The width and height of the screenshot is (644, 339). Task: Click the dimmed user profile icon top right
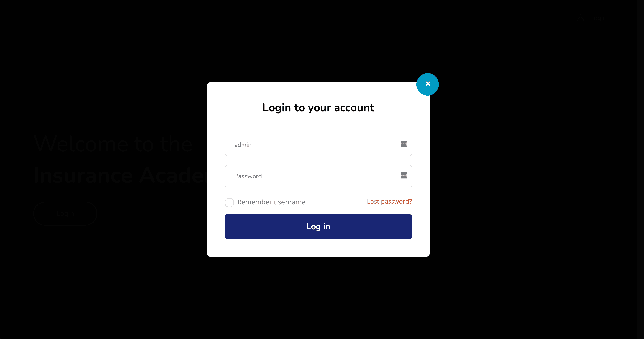pos(580,17)
